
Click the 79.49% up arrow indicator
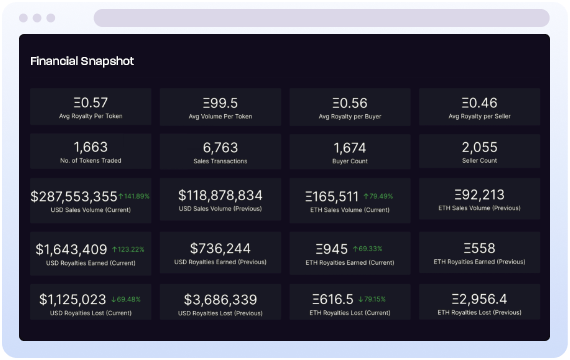point(378,196)
